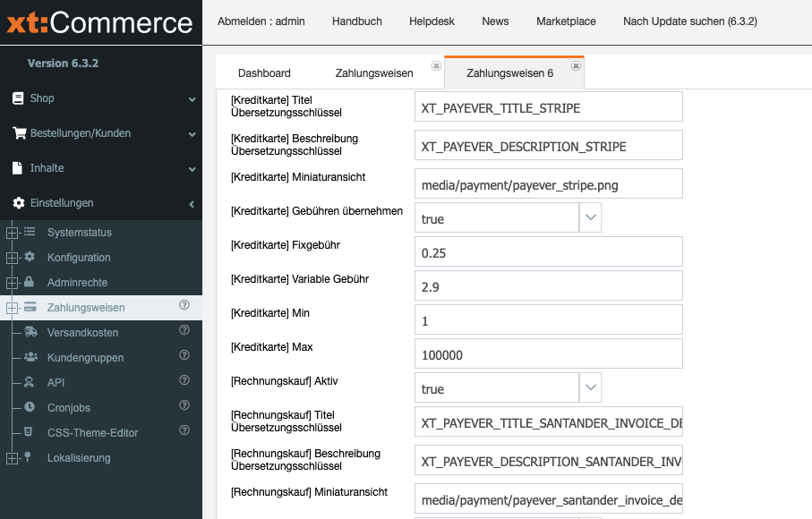The width and height of the screenshot is (812, 519).
Task: Select Kundengruppen in the settings tree
Action: (85, 358)
